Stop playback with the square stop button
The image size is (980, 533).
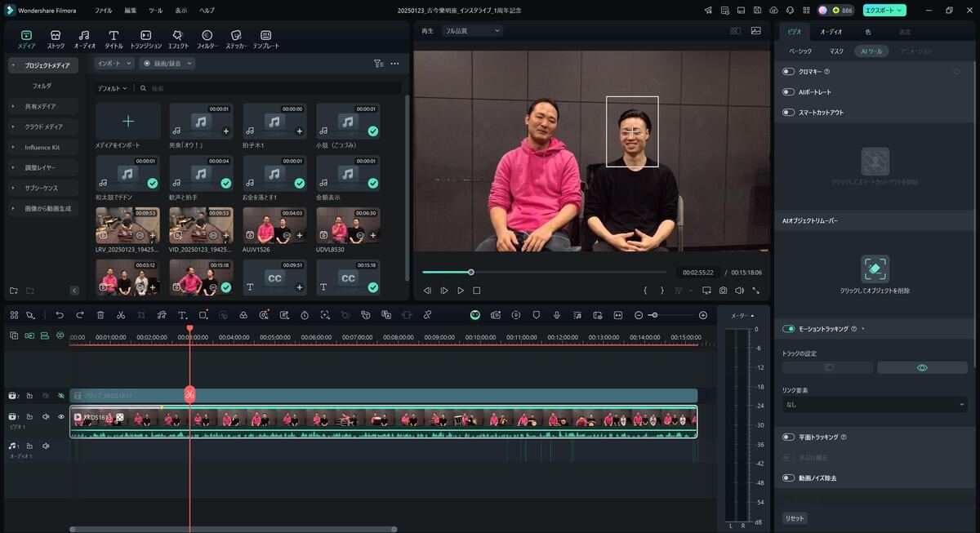[477, 291]
